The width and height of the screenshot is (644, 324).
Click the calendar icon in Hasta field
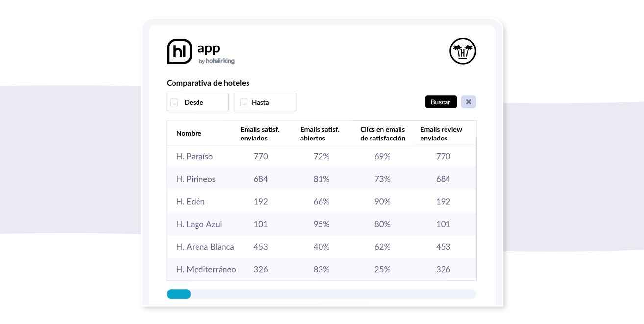(244, 102)
